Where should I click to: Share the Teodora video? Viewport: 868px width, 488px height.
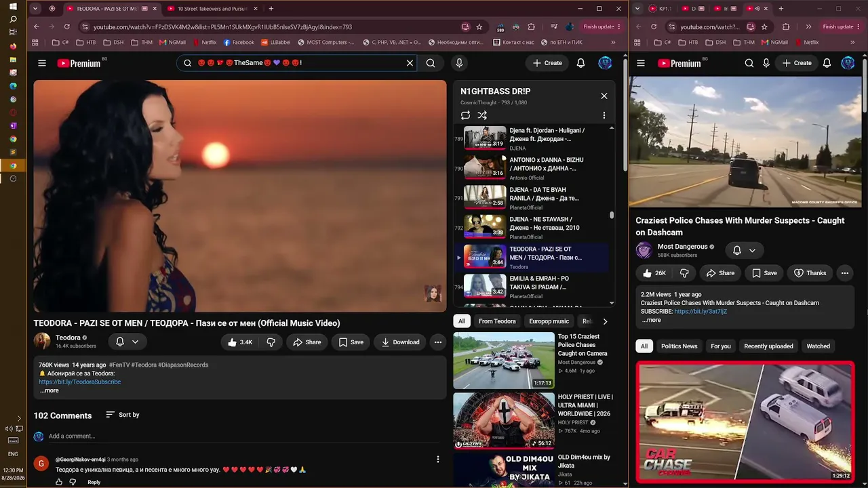(x=307, y=342)
